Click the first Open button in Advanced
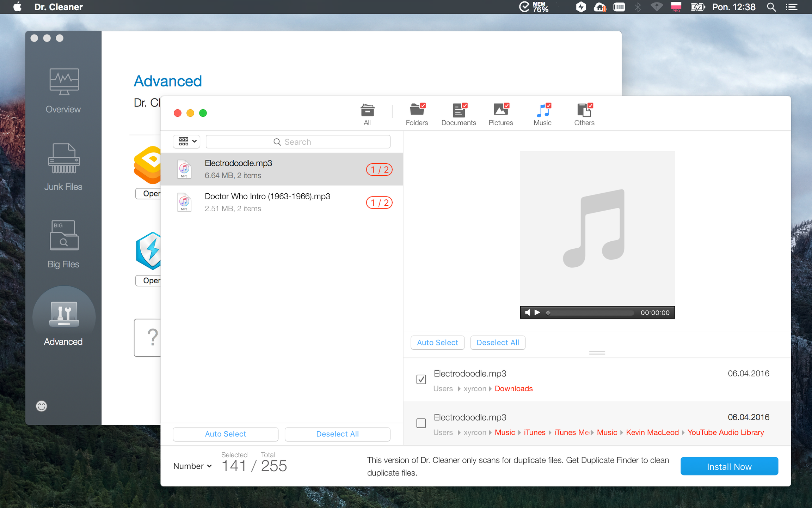 pyautogui.click(x=148, y=193)
